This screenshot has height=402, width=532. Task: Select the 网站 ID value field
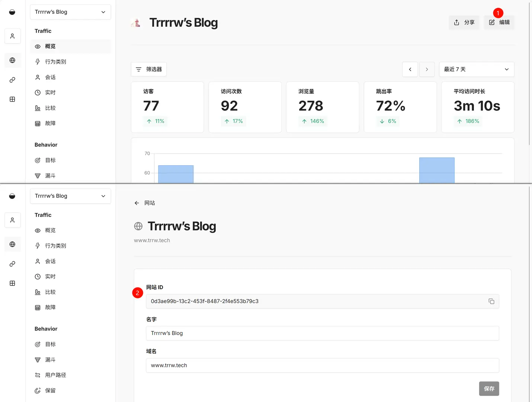(x=316, y=301)
